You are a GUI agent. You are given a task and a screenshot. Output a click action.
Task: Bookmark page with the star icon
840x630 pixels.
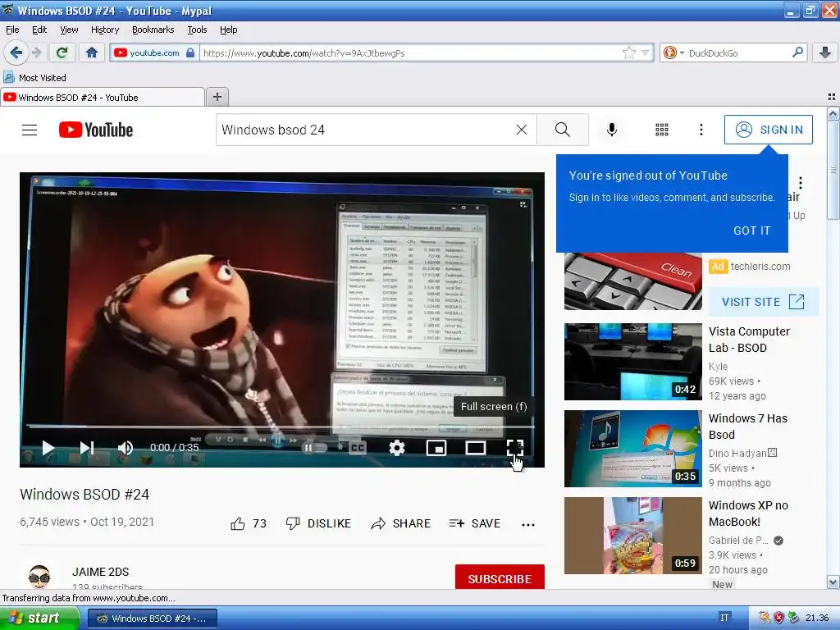(629, 52)
